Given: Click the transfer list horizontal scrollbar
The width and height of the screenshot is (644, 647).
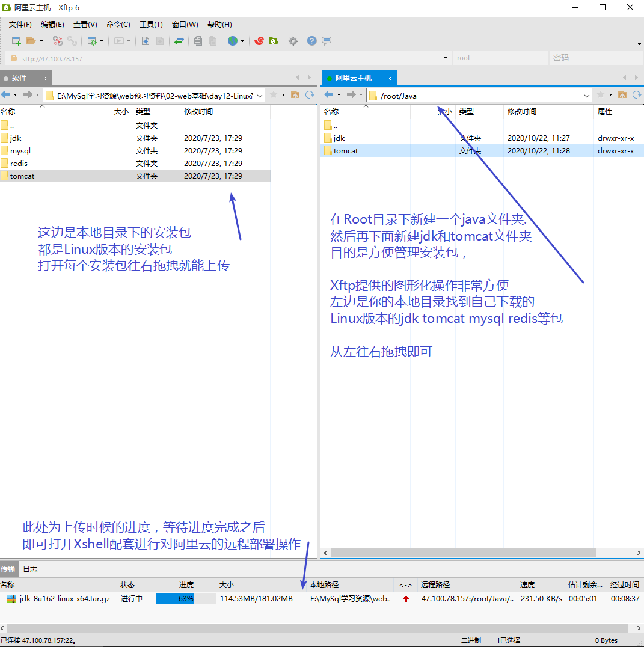Looking at the screenshot, I should pos(317,628).
